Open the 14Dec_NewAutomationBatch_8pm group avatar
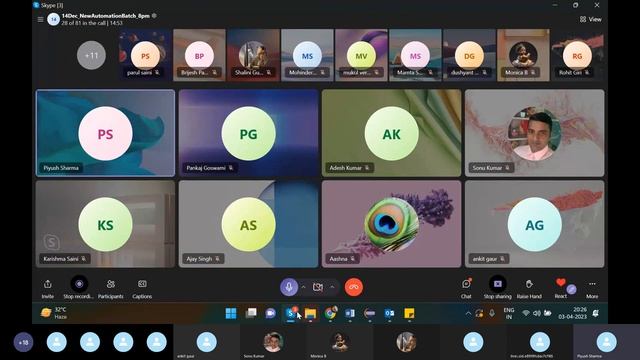 [53, 19]
